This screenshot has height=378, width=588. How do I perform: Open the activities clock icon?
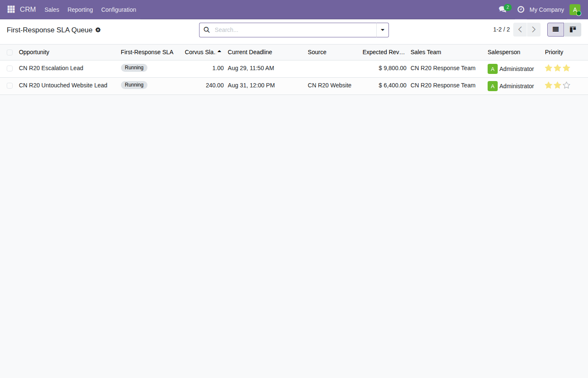(521, 9)
